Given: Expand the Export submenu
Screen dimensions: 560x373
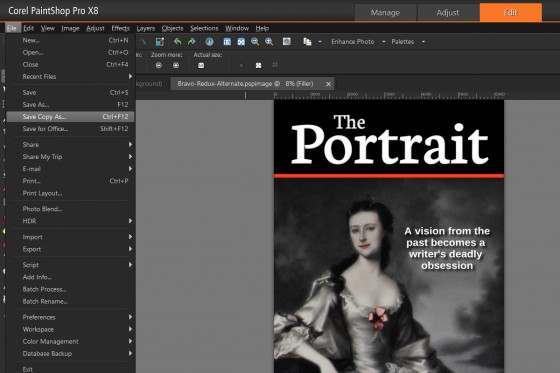Looking at the screenshot, I should [71, 249].
